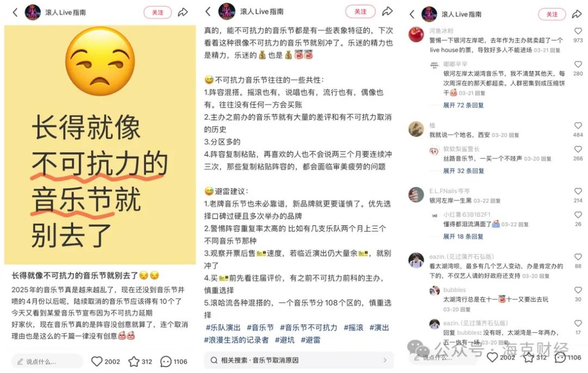Go back using the right panel's back arrow
Image resolution: width=588 pixels, height=373 pixels.
pyautogui.click(x=412, y=14)
